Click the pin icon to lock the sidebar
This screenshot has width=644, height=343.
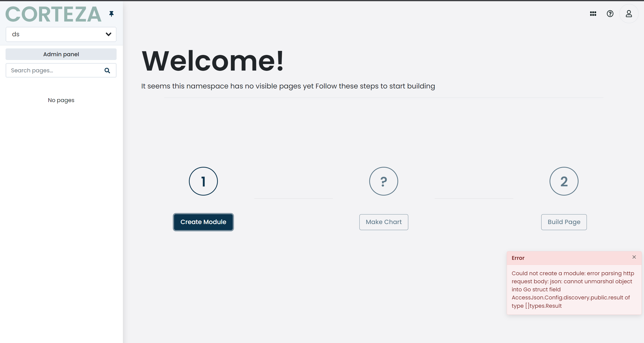[112, 14]
